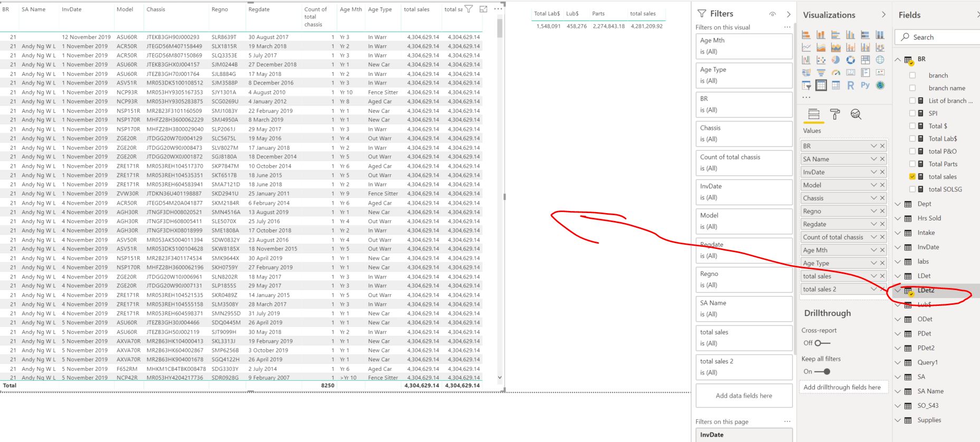Collapse the BR table in Fields

[x=898, y=60]
